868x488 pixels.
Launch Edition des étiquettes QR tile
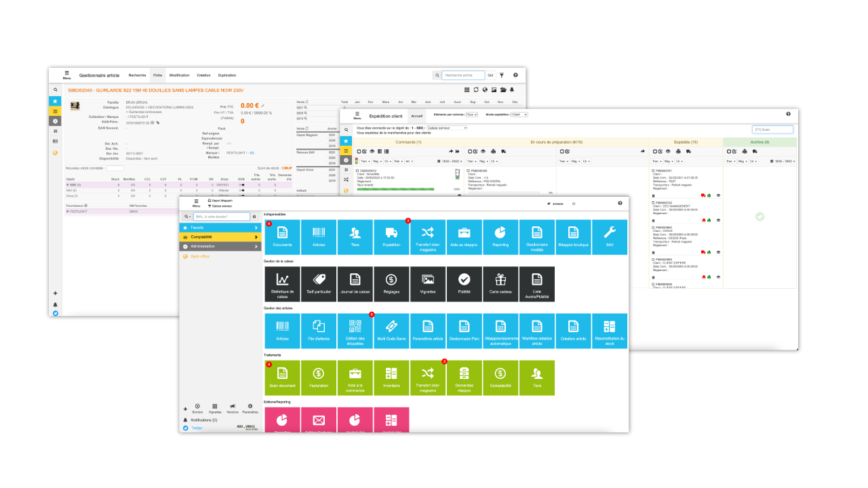355,331
